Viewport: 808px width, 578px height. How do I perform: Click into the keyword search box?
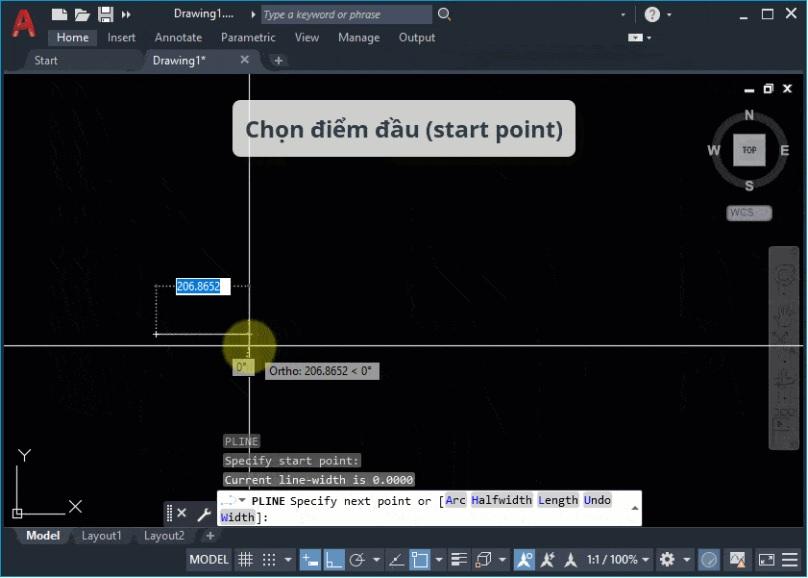click(x=346, y=14)
